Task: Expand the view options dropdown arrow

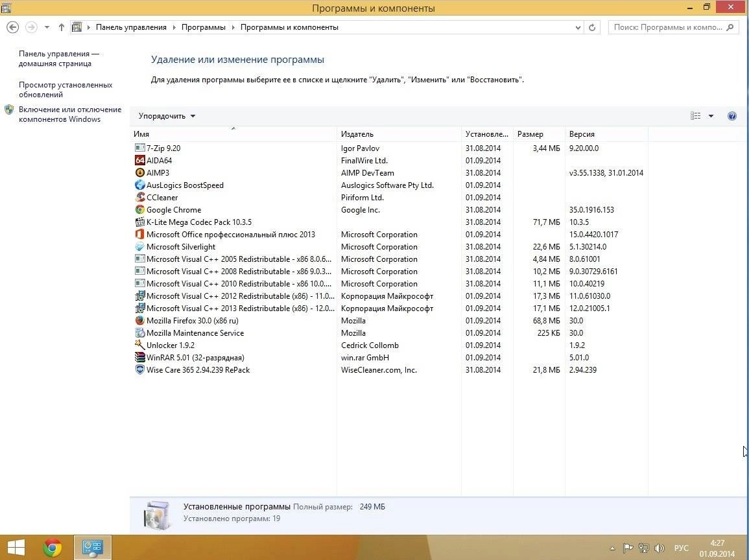Action: tap(711, 116)
